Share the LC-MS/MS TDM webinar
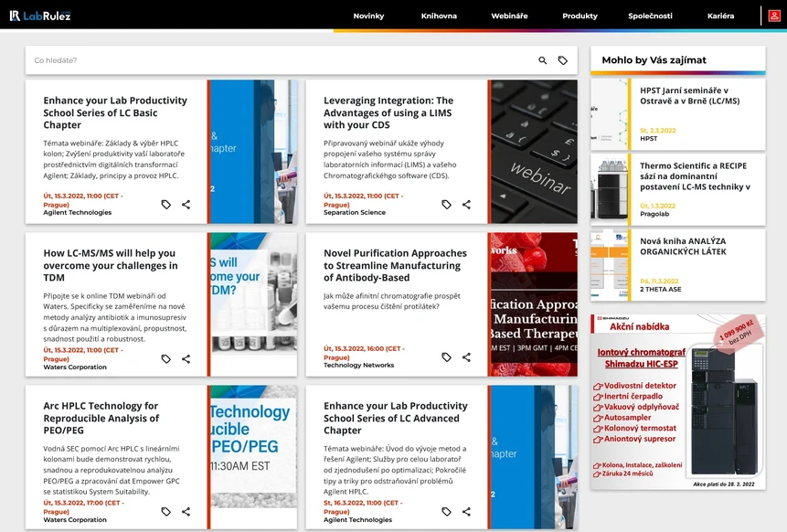 pyautogui.click(x=186, y=359)
